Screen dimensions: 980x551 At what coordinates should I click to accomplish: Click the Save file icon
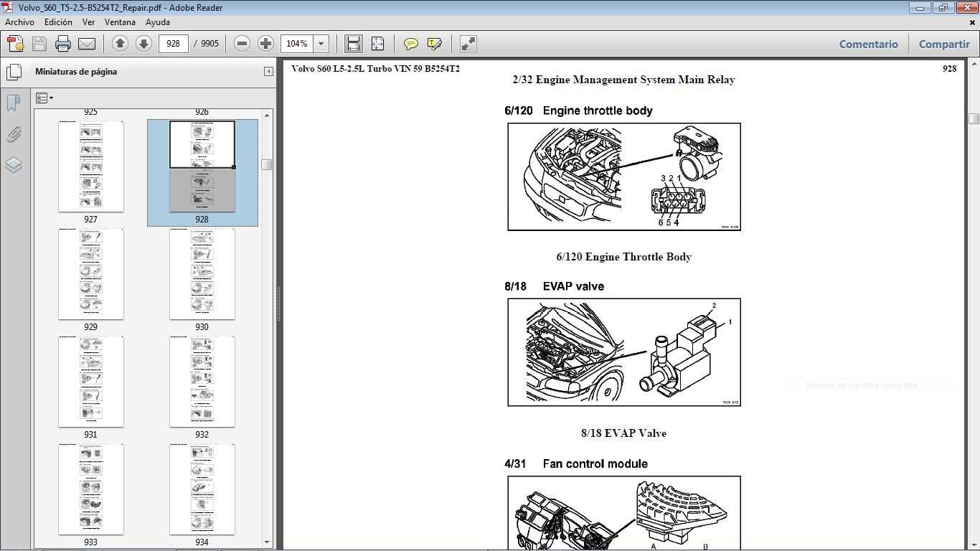(39, 44)
